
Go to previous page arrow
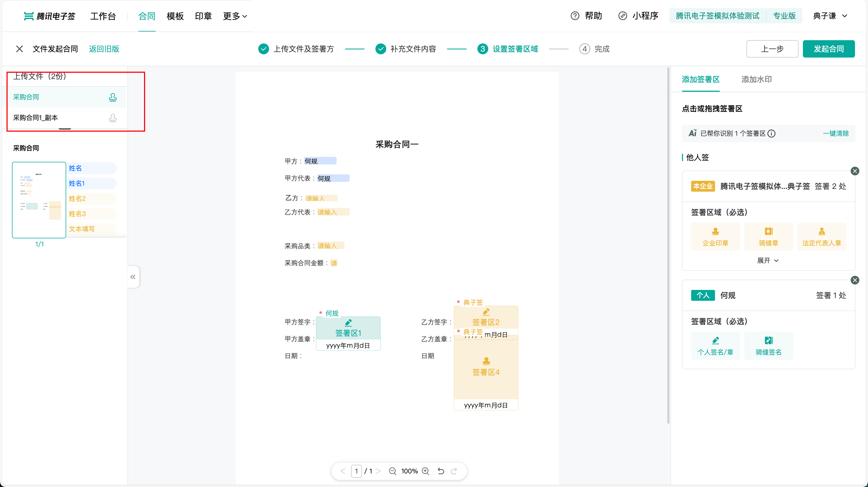click(343, 471)
